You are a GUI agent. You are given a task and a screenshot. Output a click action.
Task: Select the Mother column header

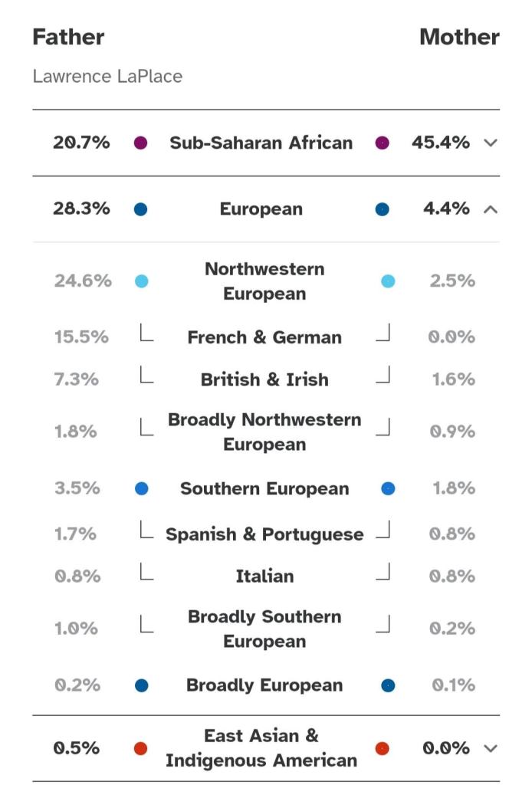pyautogui.click(x=459, y=37)
